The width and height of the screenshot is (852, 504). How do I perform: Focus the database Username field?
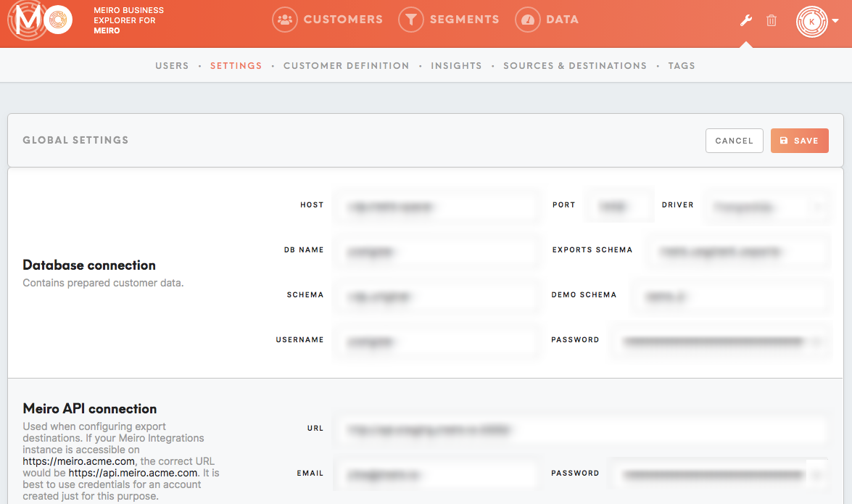click(x=437, y=342)
